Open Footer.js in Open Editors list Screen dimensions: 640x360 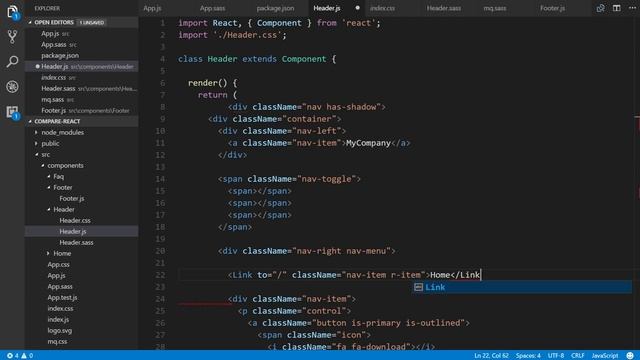click(x=82, y=111)
